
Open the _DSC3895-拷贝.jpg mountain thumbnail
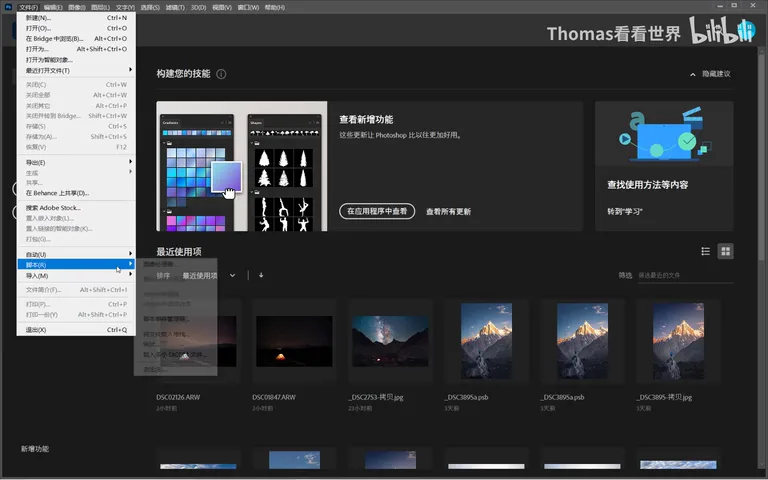tap(678, 341)
